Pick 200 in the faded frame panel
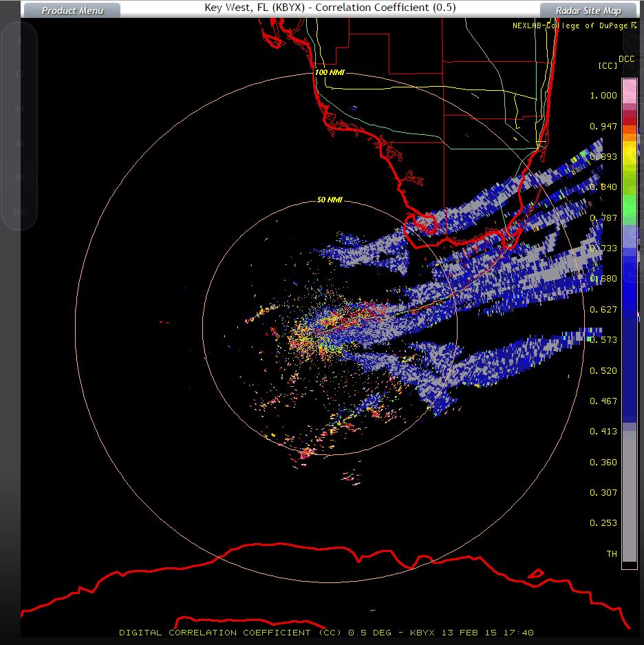The image size is (644, 645). (x=19, y=212)
